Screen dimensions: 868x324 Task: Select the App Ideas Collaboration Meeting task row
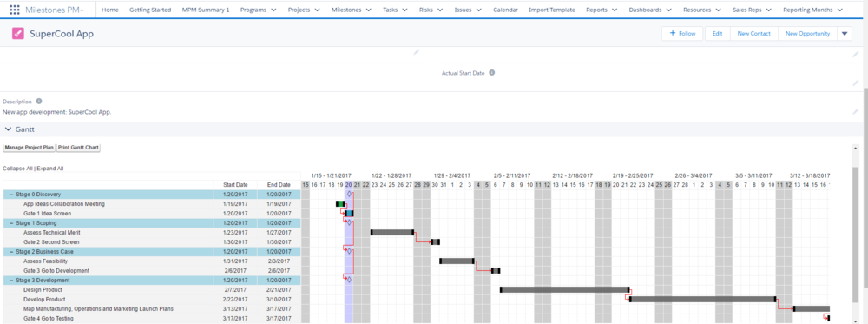[x=151, y=204]
